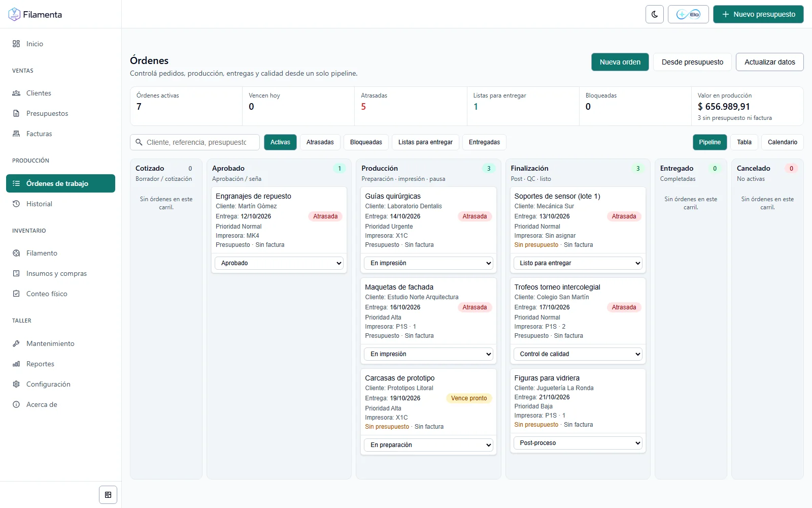Image resolution: width=812 pixels, height=508 pixels.
Task: Filter orders by Entregadas
Action: point(484,142)
